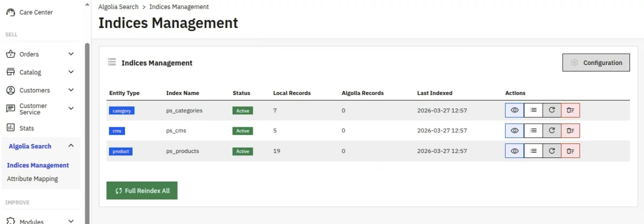Click the reindex icon for ps_products
The image size is (644, 224).
[552, 151]
